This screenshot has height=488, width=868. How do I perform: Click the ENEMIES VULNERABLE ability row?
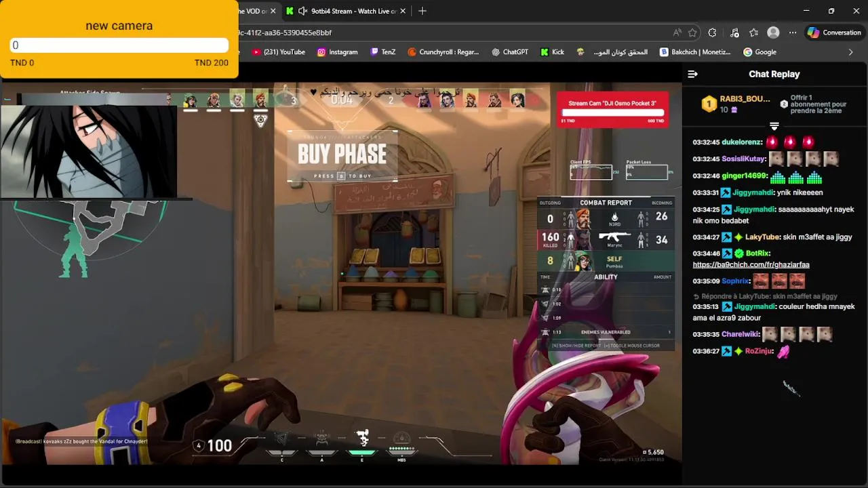click(x=606, y=332)
